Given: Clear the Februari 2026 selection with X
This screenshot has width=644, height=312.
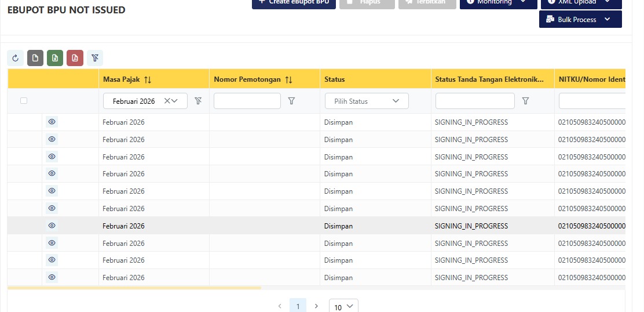Looking at the screenshot, I should coord(167,101).
